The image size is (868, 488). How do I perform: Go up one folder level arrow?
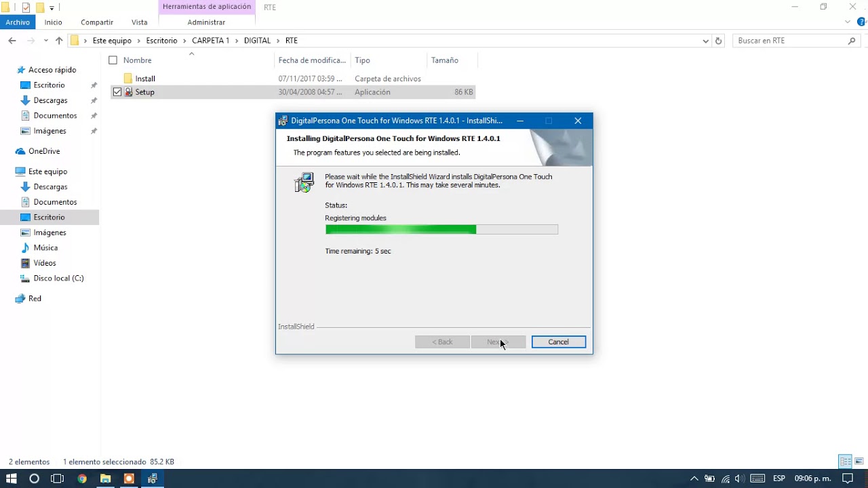coord(59,41)
